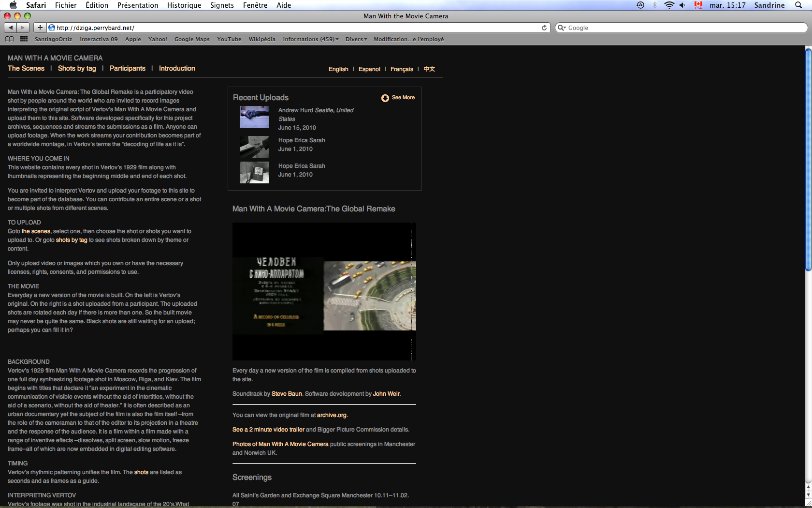Click the vertical page scrollbar thumb
This screenshot has height=508, width=812.
click(x=808, y=159)
